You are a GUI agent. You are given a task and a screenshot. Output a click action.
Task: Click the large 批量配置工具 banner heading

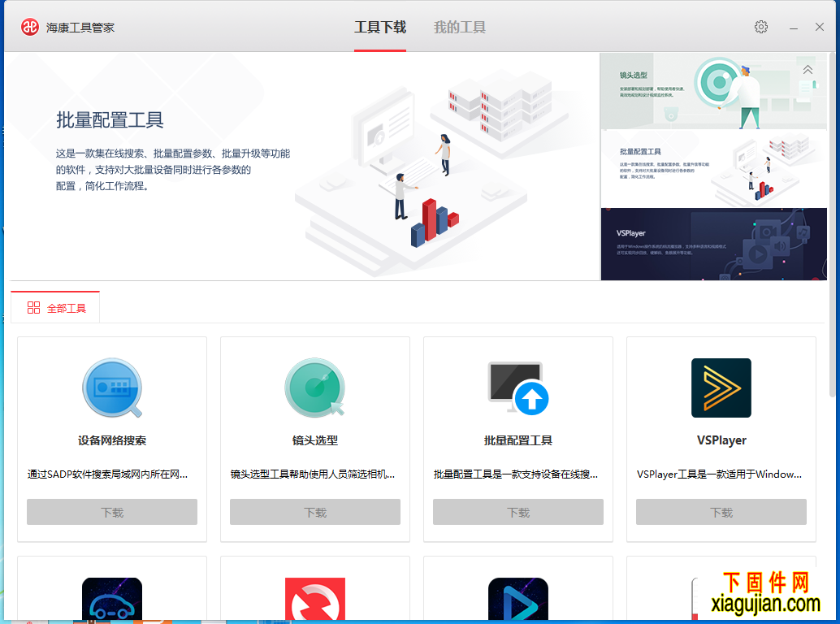[x=110, y=120]
